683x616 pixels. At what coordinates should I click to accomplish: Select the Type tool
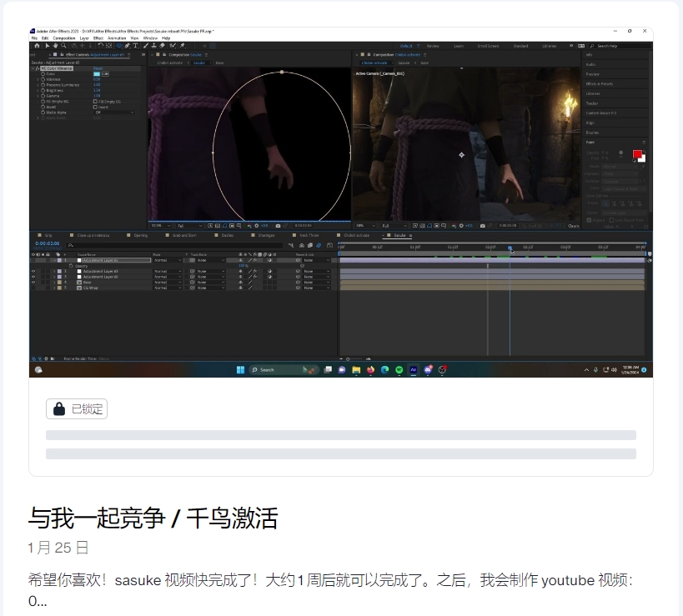(x=135, y=45)
